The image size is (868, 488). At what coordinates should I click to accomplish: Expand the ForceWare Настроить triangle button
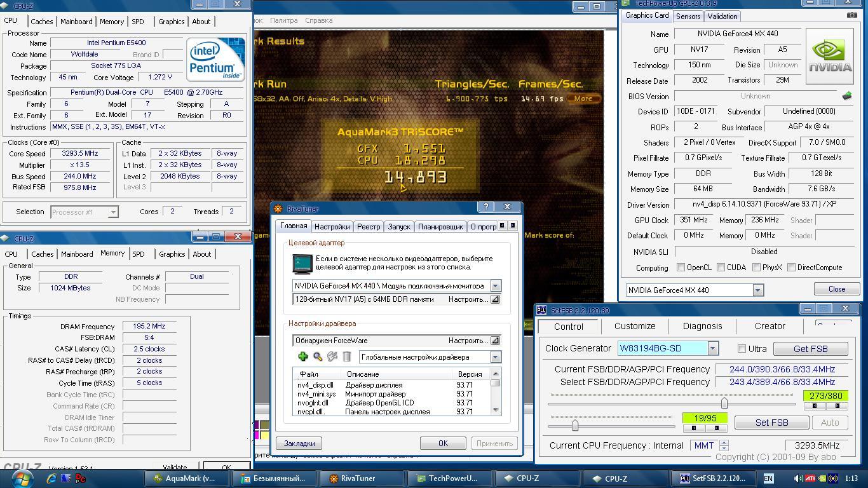495,341
